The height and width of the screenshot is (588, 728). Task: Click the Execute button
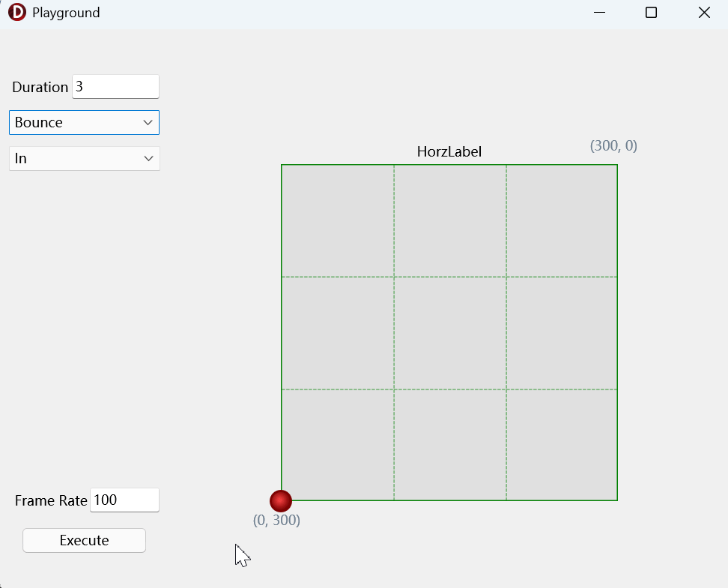point(84,540)
